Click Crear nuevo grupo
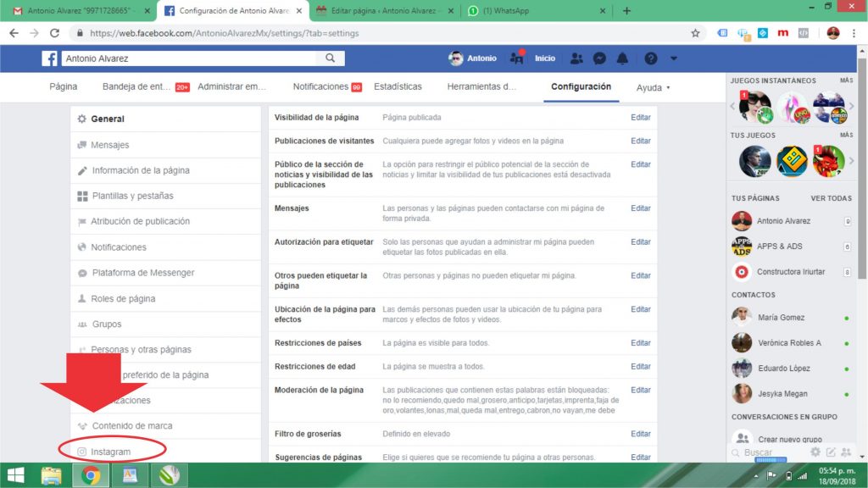Image resolution: width=868 pixels, height=488 pixels. point(792,439)
